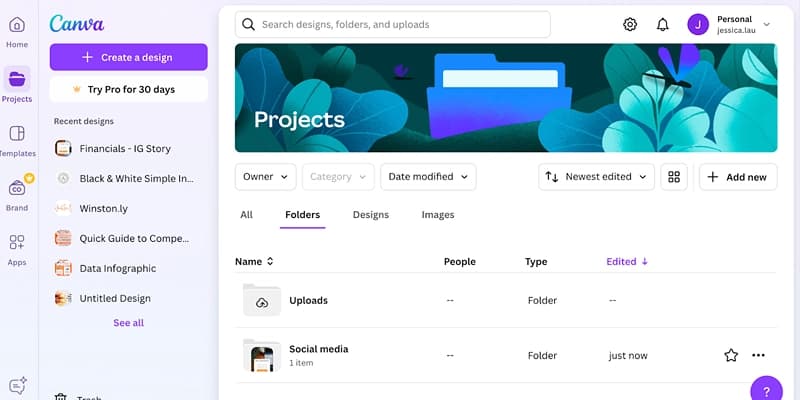This screenshot has width=800, height=400.
Task: Click the Add new button
Action: click(738, 177)
